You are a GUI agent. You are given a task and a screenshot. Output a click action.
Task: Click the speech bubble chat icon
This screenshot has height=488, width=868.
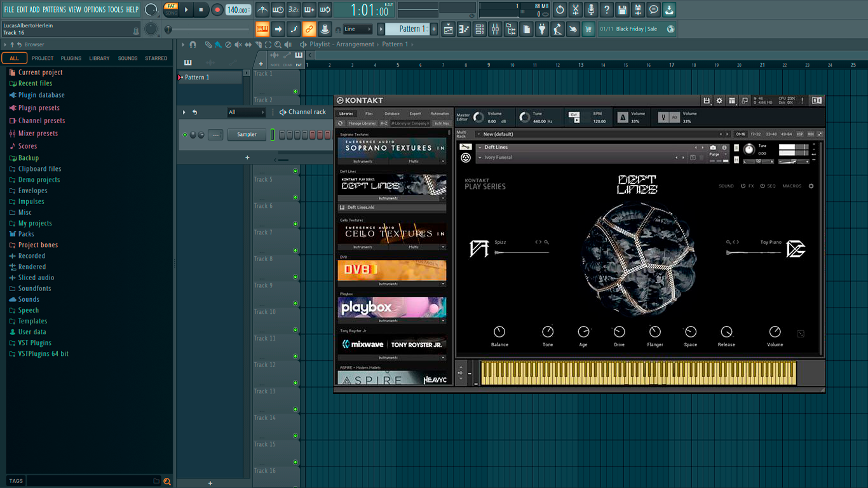(x=653, y=10)
